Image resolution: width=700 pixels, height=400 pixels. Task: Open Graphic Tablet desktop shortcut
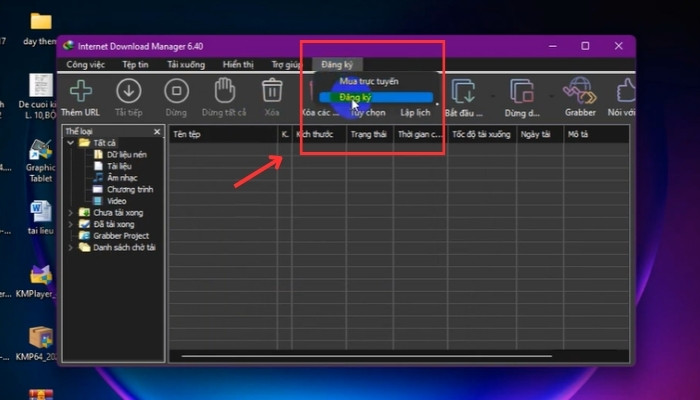click(x=41, y=161)
